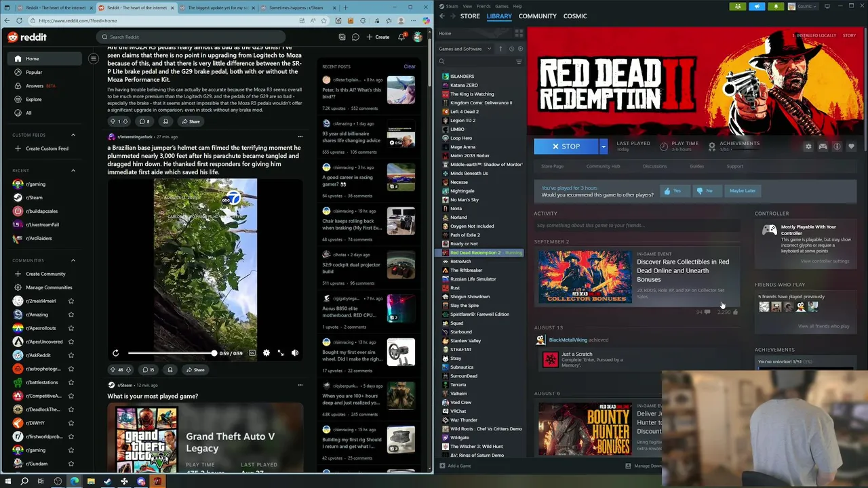Go back with Steam back arrow
868x488 pixels.
[442, 16]
